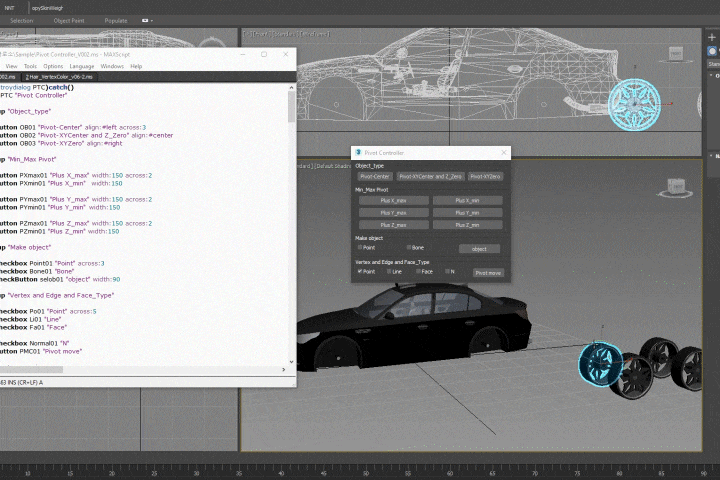
Task: Click the script editor scroll down arrow
Action: pyautogui.click(x=291, y=362)
